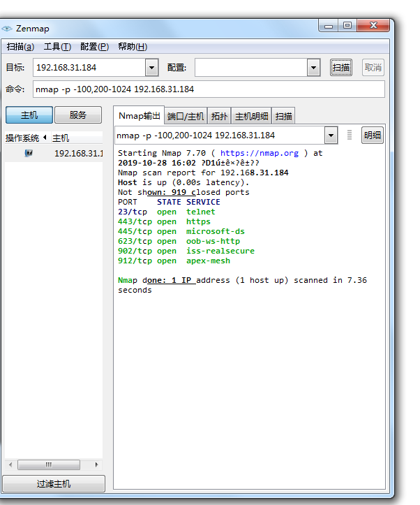Click the 目标 field showing 192.168.31.184
This screenshot has height=505, width=420.
tap(89, 68)
